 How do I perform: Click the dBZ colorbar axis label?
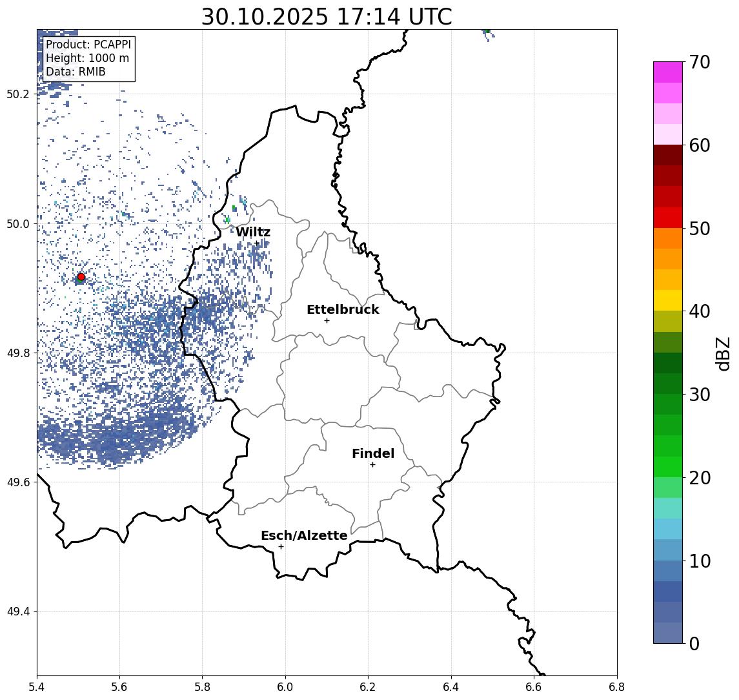[x=723, y=353]
